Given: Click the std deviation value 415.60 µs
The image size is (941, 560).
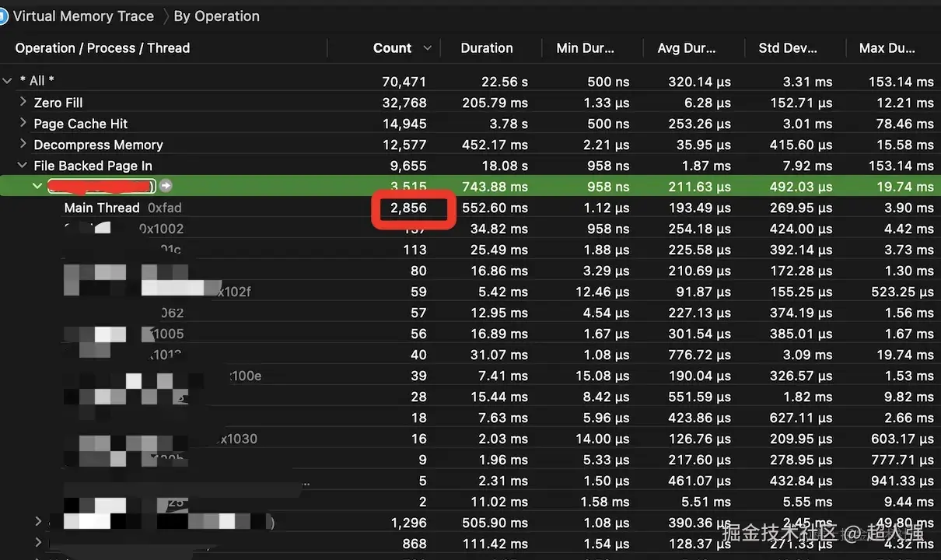Looking at the screenshot, I should pyautogui.click(x=800, y=145).
